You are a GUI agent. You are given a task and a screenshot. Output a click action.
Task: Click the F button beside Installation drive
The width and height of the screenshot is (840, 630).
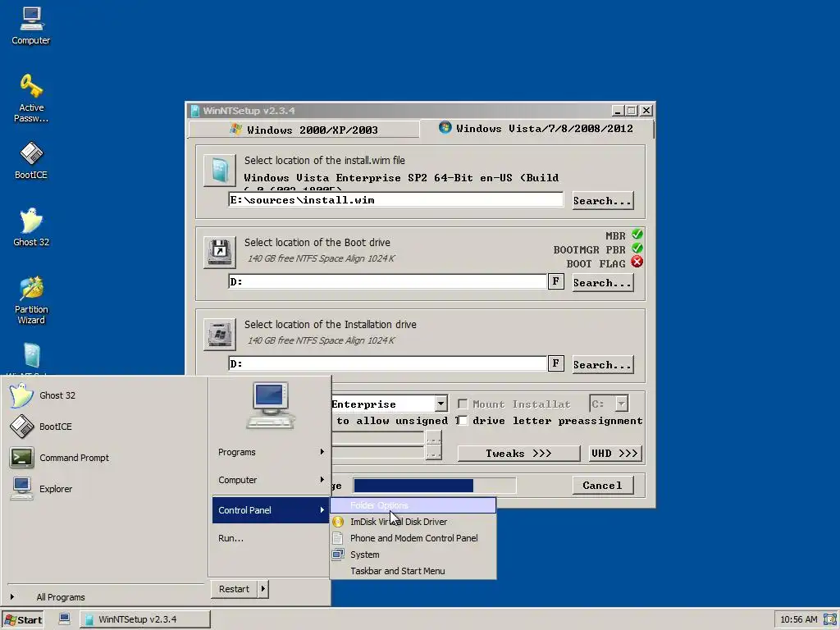click(x=555, y=363)
